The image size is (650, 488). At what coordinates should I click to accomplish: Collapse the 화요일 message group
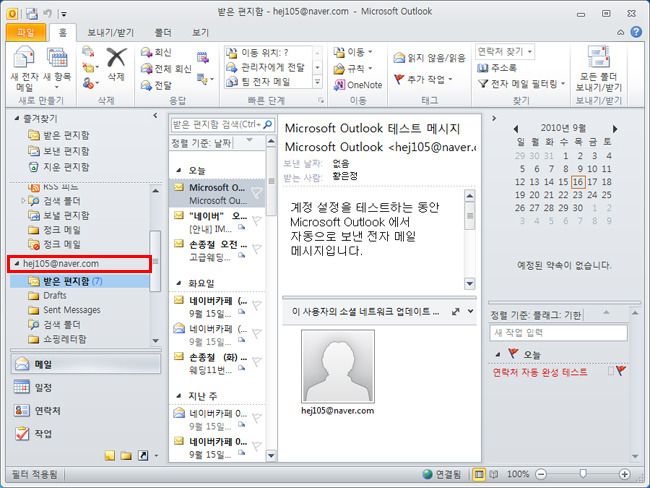(x=179, y=283)
